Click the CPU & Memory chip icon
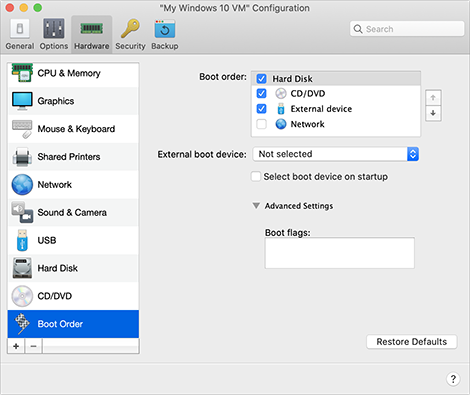 coord(22,73)
